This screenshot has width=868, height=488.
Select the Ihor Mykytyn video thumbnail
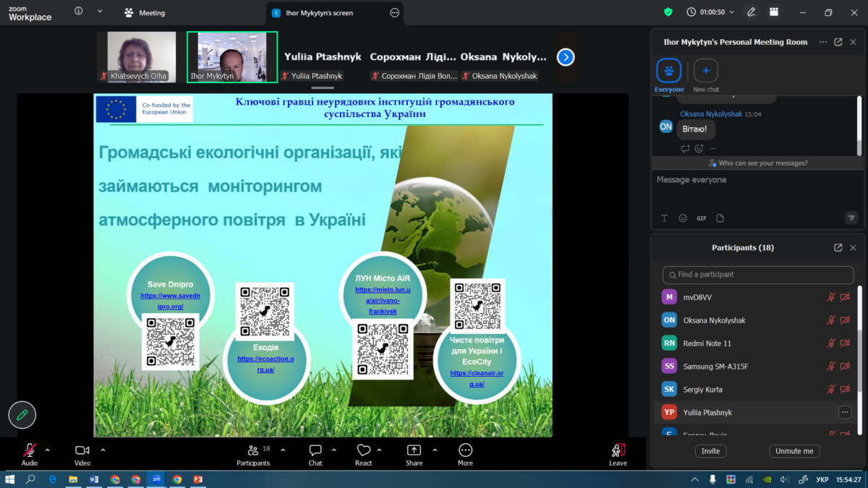click(232, 57)
